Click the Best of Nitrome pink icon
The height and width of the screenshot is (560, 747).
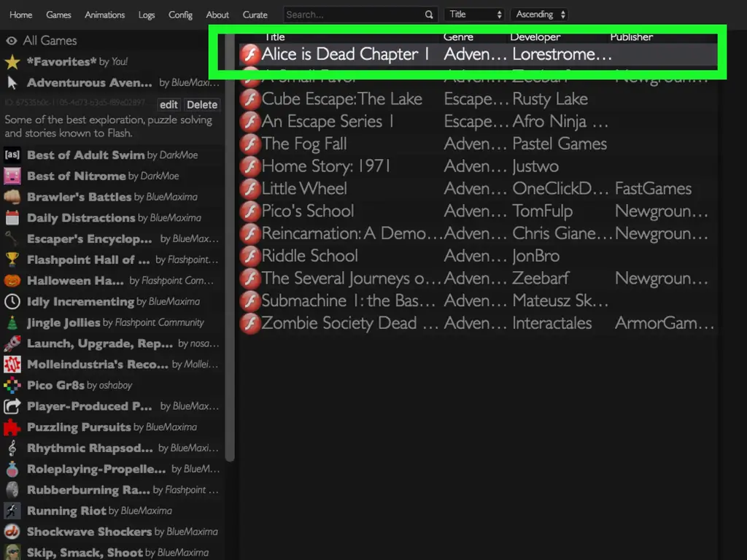point(12,176)
